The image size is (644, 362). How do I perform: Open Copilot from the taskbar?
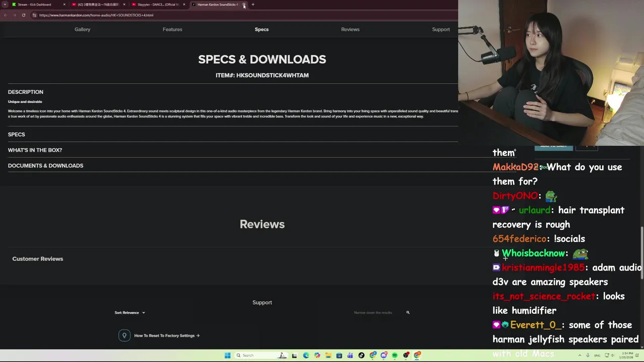[317, 355]
